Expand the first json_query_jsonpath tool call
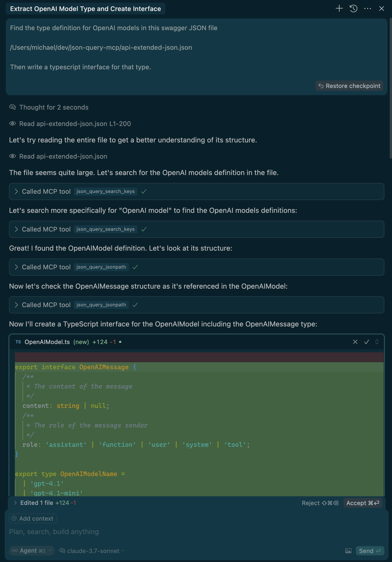Viewport: 392px width, 562px height. tap(196, 267)
